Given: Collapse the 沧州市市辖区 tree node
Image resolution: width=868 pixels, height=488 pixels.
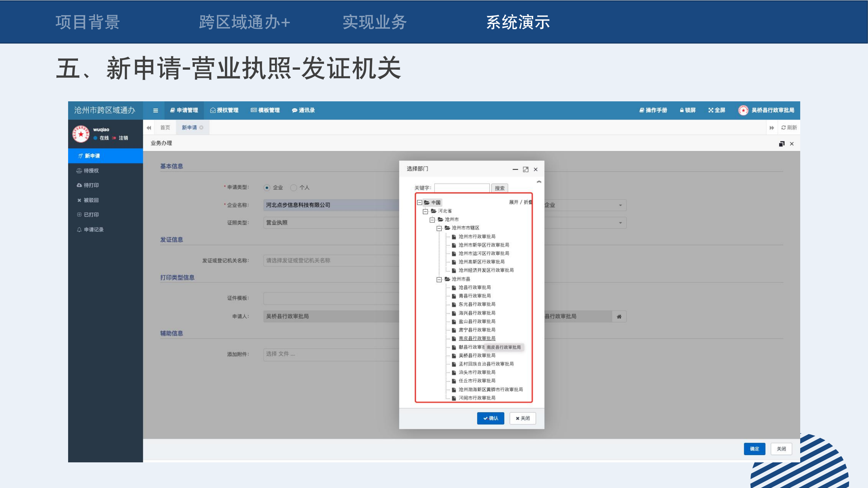Looking at the screenshot, I should [439, 228].
